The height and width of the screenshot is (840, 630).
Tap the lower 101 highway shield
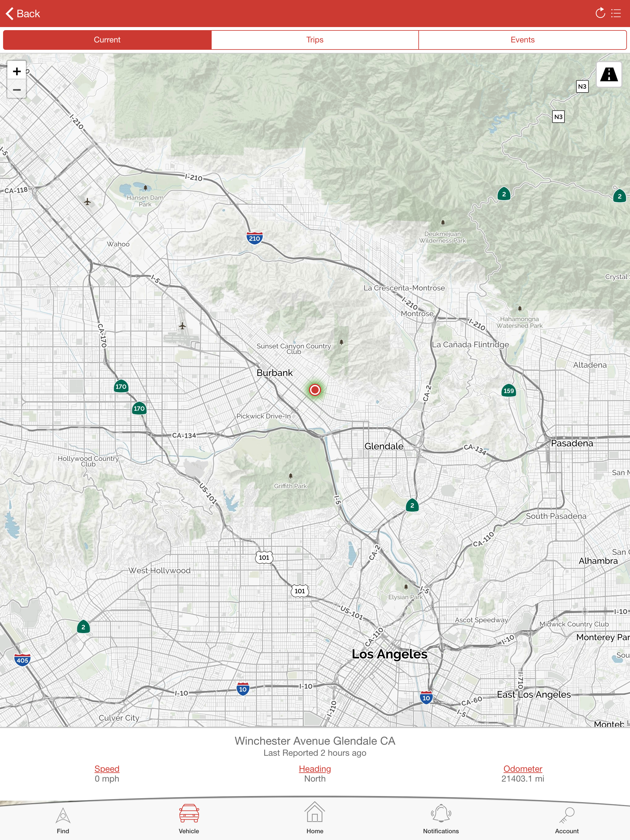pyautogui.click(x=300, y=591)
